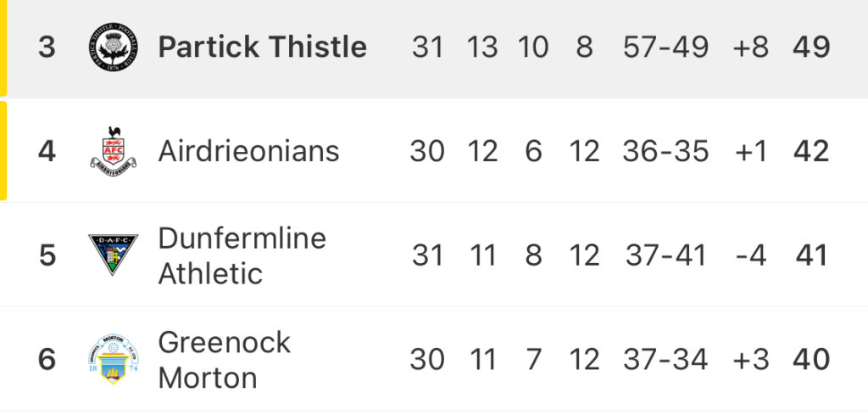This screenshot has height=415, width=868.
Task: Select position number 6 in the table
Action: click(47, 359)
